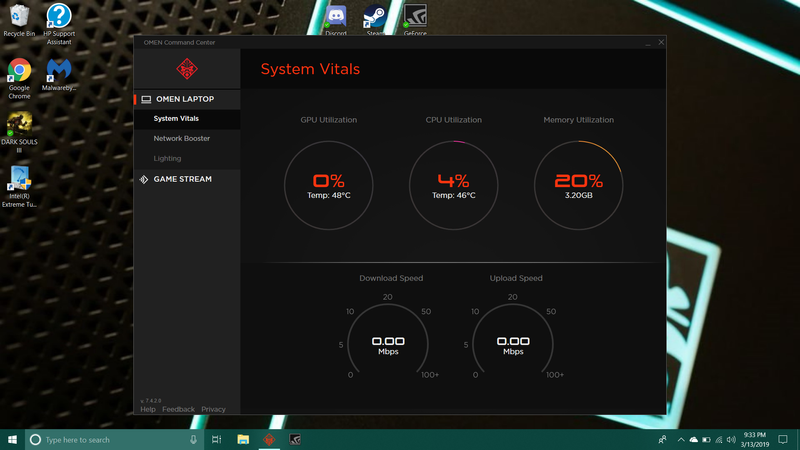The width and height of the screenshot is (800, 450).
Task: Open OMEN Command Center taskbar icon
Action: point(269,439)
